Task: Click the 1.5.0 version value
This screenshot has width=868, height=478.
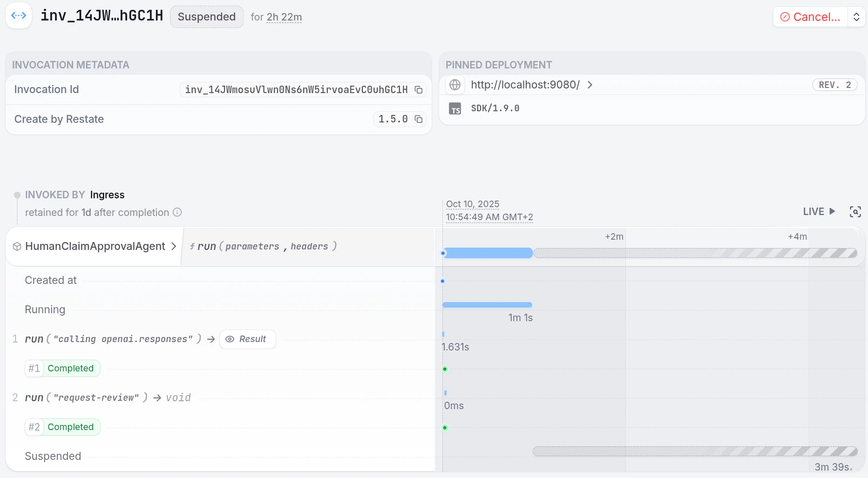Action: (393, 120)
